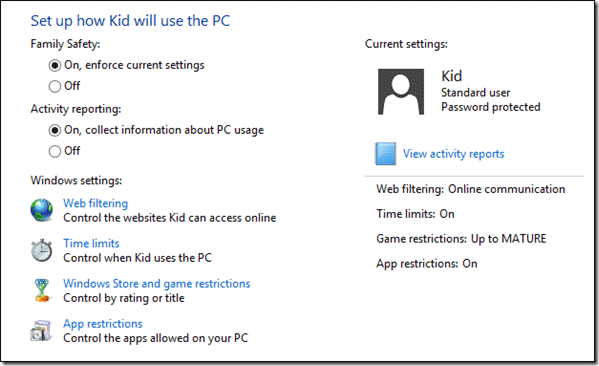The width and height of the screenshot is (599, 366).
Task: Click the Time limits stopwatch icon
Action: (42, 251)
